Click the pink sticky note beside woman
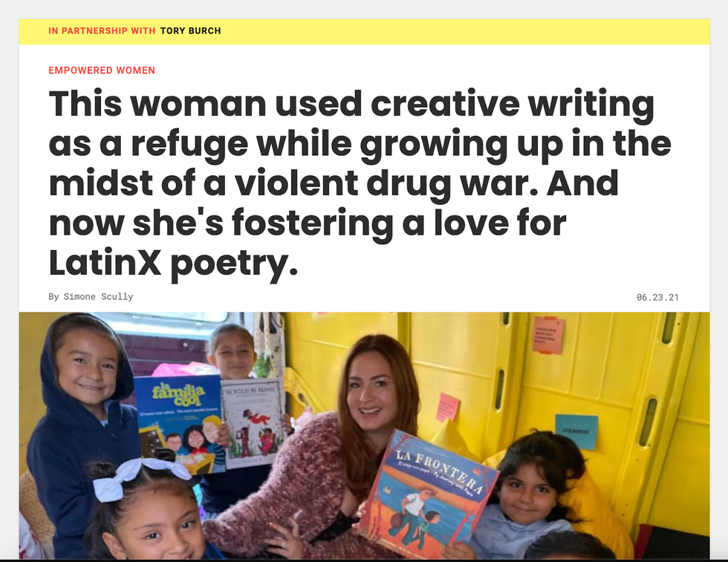 click(447, 407)
